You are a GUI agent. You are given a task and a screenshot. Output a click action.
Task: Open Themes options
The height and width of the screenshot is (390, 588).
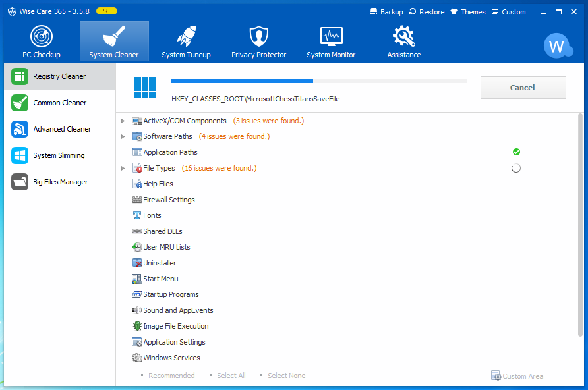pos(468,12)
